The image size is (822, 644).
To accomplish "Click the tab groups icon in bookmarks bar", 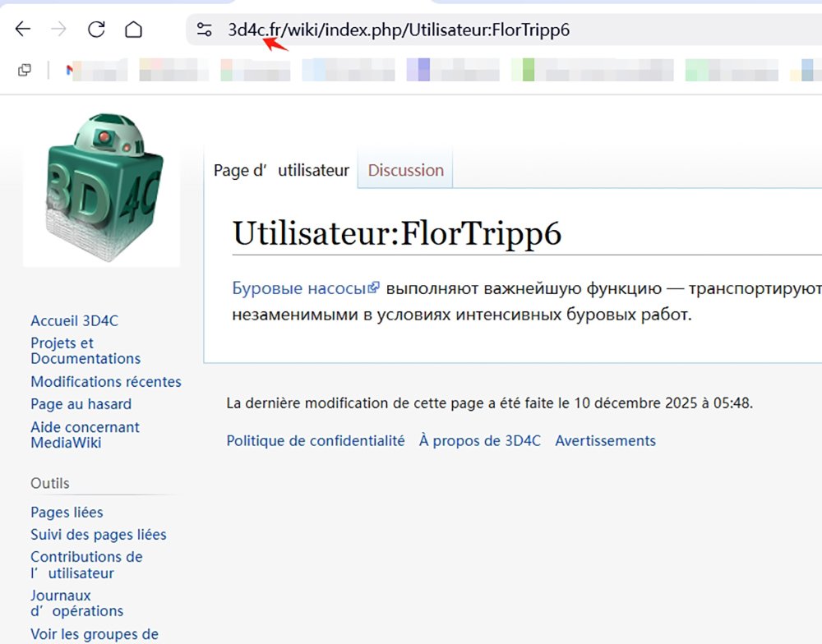I will pyautogui.click(x=25, y=71).
